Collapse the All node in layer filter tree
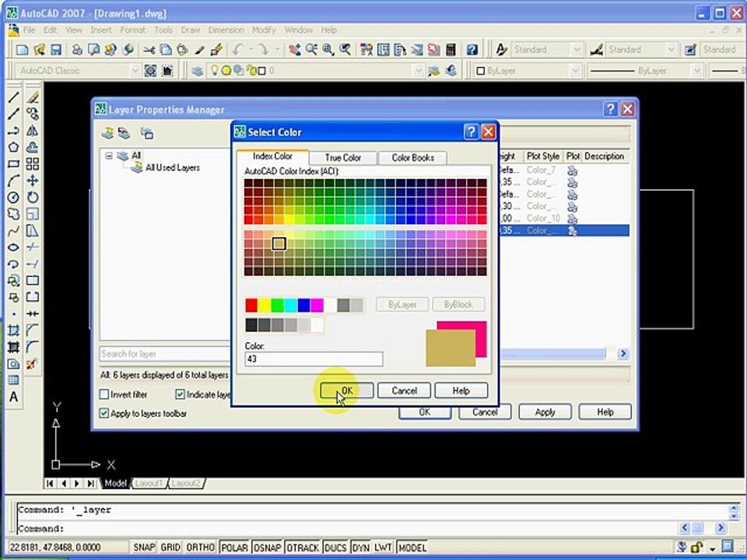 tap(109, 156)
